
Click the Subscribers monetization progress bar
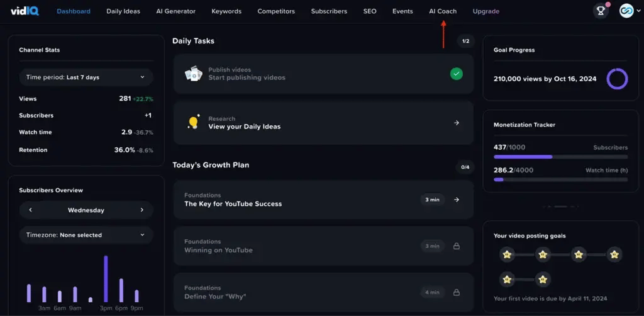click(x=560, y=157)
